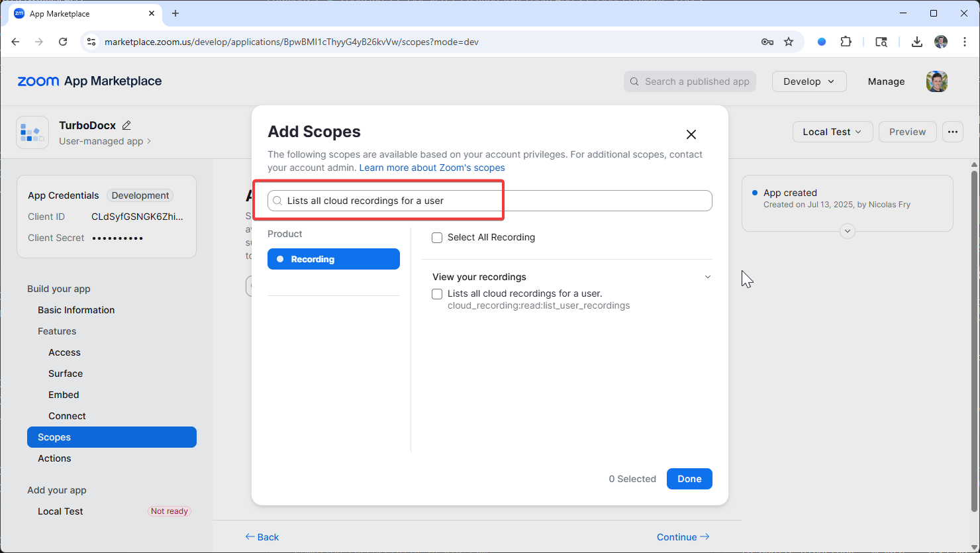The image size is (980, 553).
Task: Click the browser address bar URL
Action: pos(291,42)
